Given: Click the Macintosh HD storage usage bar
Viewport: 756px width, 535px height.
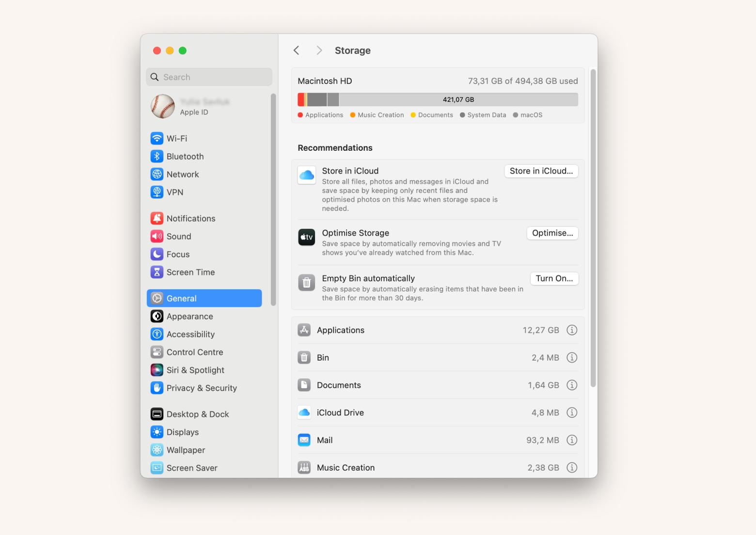Looking at the screenshot, I should click(x=437, y=99).
